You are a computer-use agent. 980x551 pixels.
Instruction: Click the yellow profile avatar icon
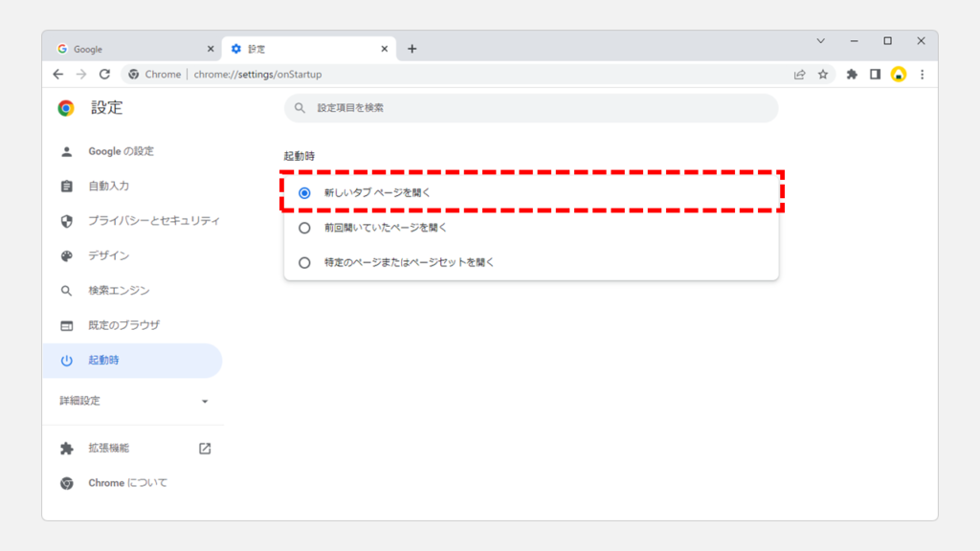(899, 74)
